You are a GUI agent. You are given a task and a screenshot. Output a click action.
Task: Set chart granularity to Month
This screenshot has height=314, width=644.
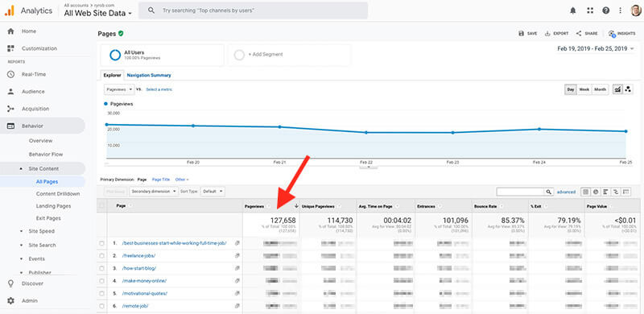(x=600, y=89)
